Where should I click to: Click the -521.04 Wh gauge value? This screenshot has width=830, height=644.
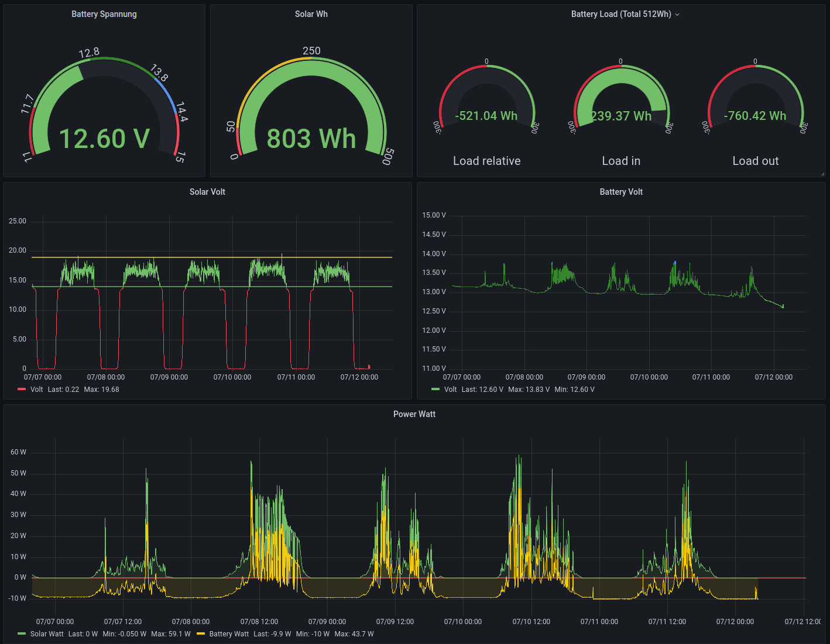click(x=486, y=116)
